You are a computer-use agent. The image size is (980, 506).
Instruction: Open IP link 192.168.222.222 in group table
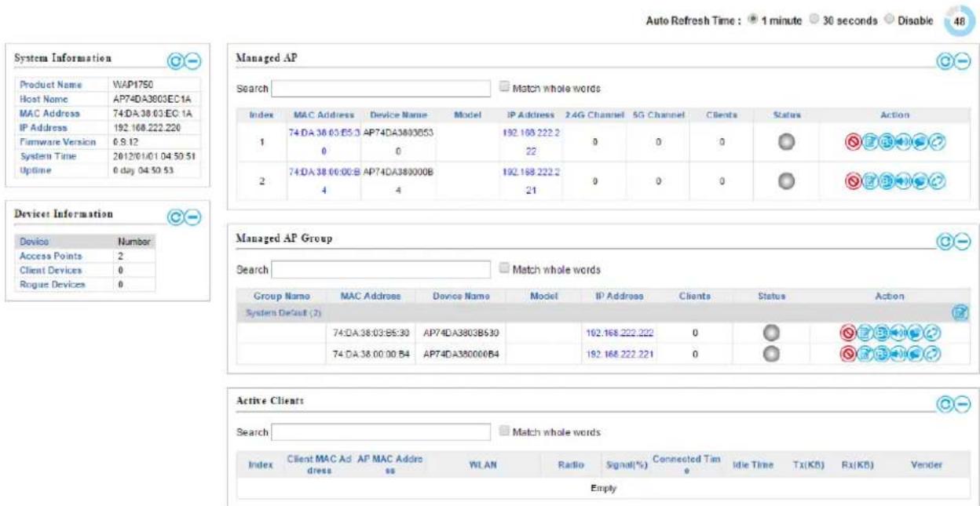(x=620, y=333)
